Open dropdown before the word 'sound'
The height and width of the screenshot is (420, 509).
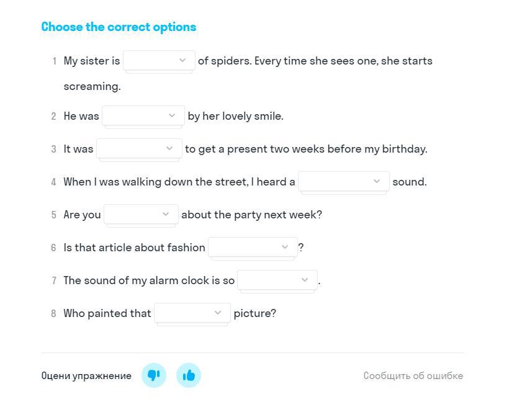click(344, 181)
